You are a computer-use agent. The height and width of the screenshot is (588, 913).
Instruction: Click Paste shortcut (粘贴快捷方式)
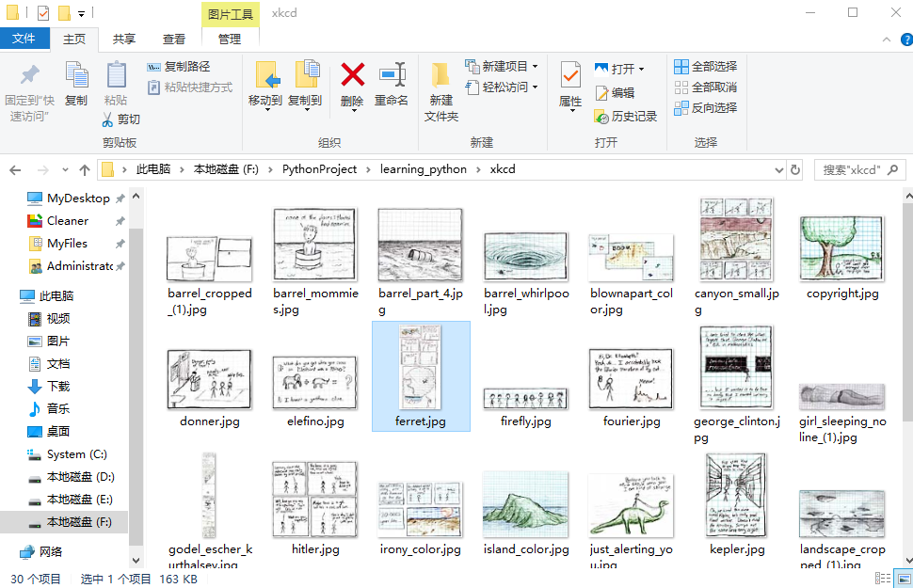pyautogui.click(x=190, y=87)
